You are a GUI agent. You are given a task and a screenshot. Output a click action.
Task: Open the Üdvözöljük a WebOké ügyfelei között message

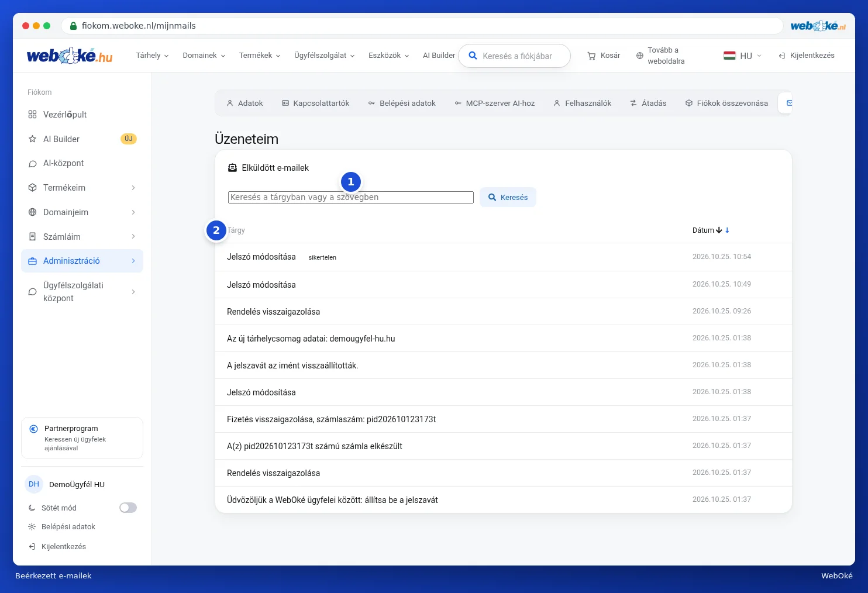click(504, 500)
